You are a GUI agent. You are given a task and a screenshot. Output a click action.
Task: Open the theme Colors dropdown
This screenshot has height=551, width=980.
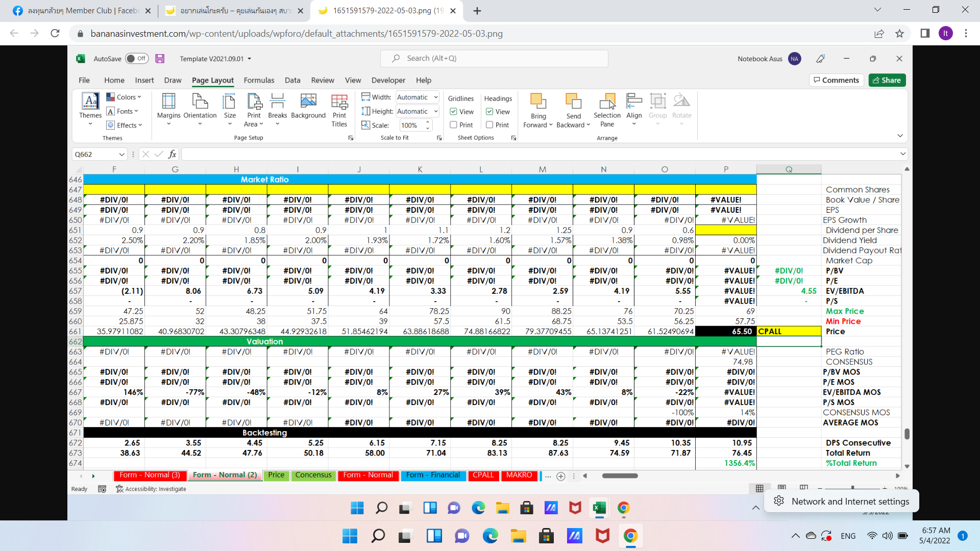pos(124,97)
